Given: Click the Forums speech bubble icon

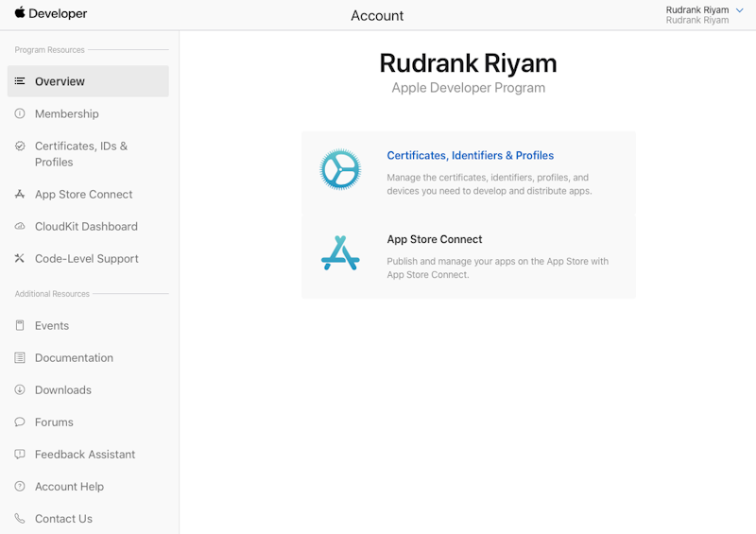Looking at the screenshot, I should point(20,422).
